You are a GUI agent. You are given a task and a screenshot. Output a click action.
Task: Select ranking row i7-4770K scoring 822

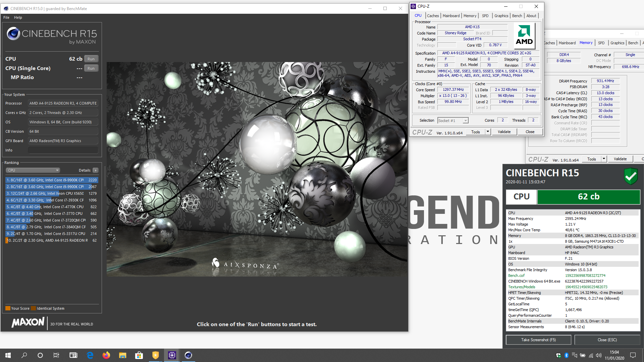52,207
